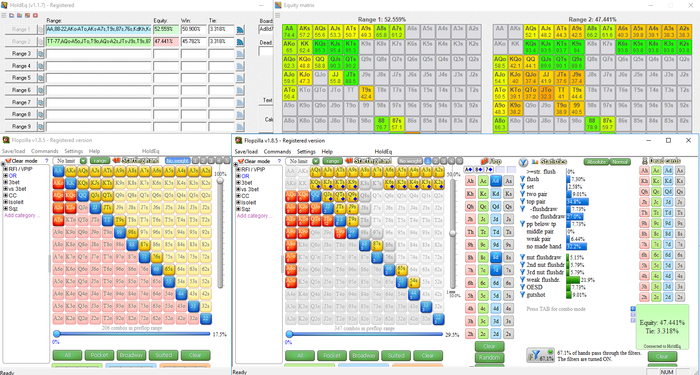Select weight button 1 in front Flopzilla
Image resolution: width=700 pixels, height=375 pixels.
click(x=428, y=161)
